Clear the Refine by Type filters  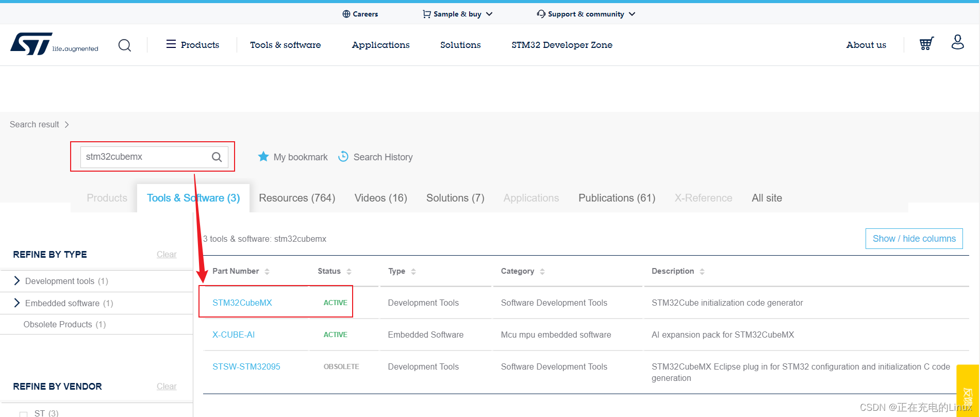(167, 254)
